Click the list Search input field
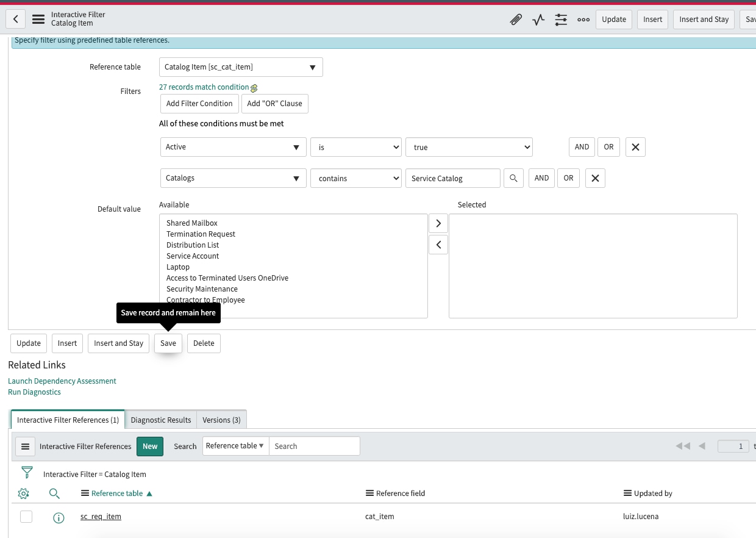 (315, 446)
